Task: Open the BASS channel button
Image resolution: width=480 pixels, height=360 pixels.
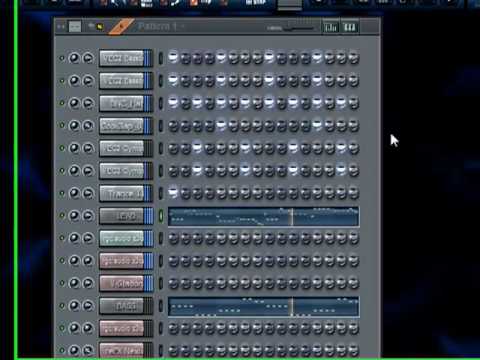Action: pos(122,306)
